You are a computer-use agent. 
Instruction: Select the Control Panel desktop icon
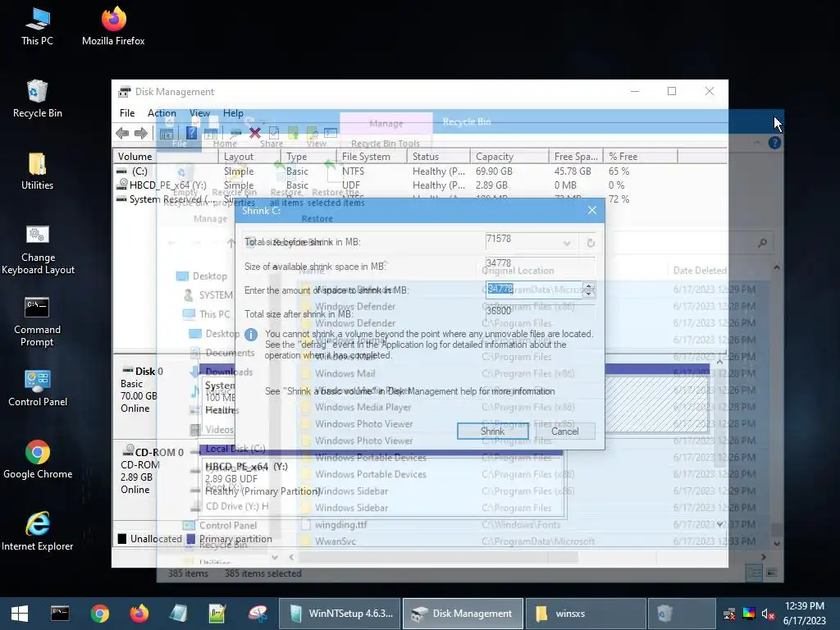point(38,388)
